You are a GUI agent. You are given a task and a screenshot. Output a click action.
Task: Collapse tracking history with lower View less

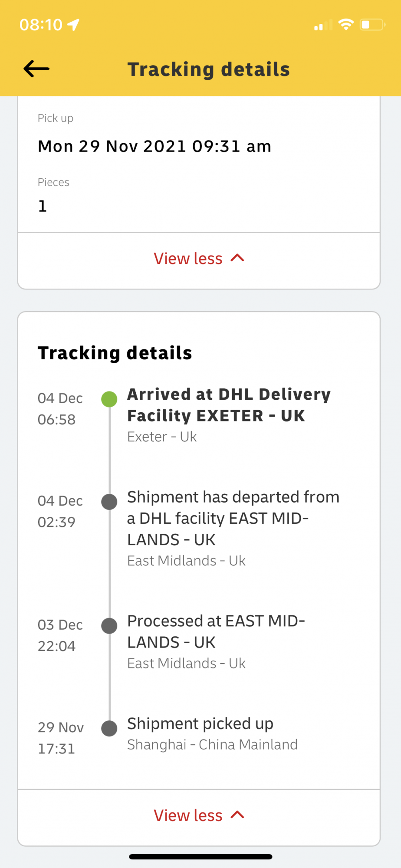coord(199,815)
